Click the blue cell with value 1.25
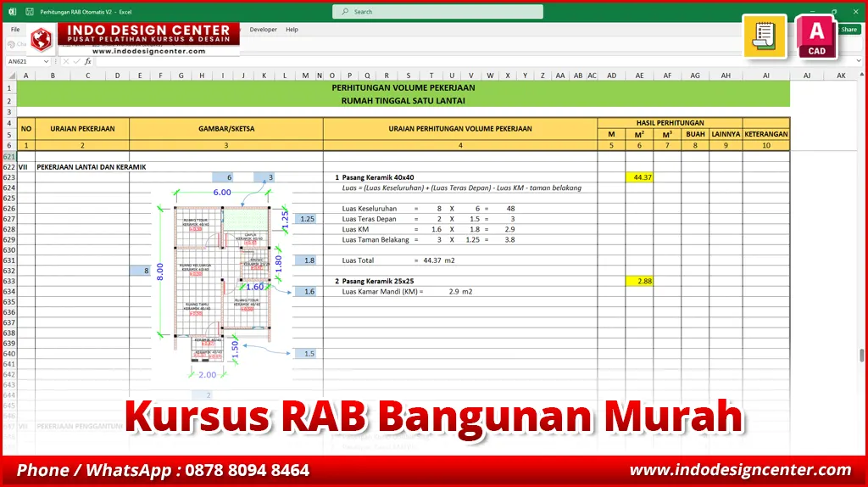 coord(305,219)
